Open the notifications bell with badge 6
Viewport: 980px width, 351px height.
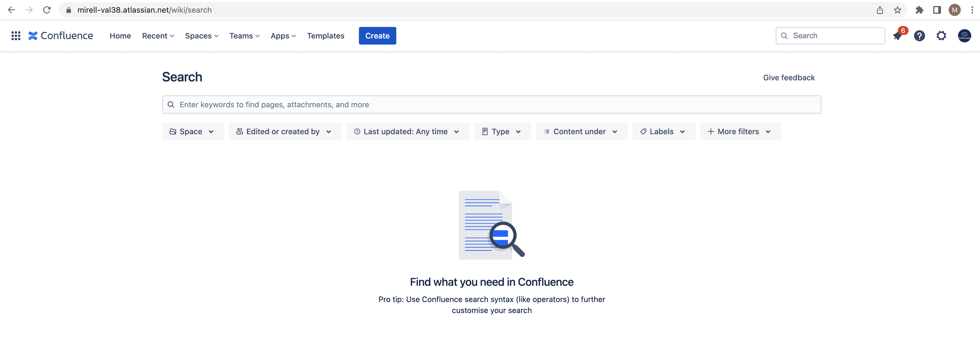[898, 36]
